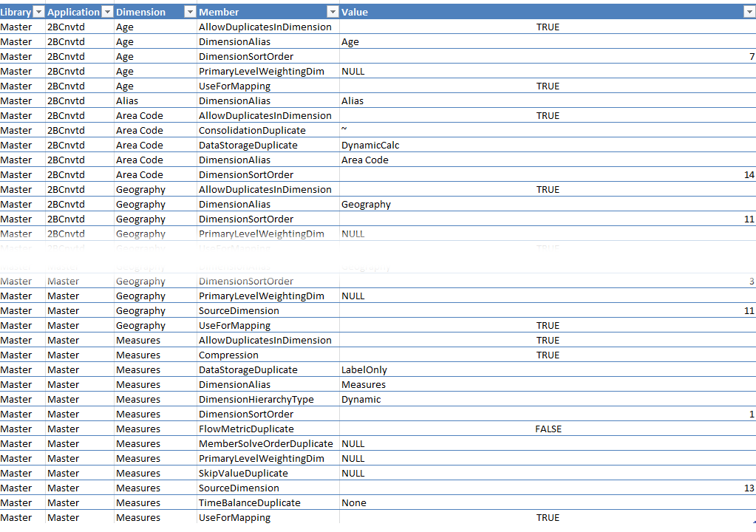The image size is (756, 532).
Task: Select the 'Area Code' alias value cell
Action: pyautogui.click(x=548, y=160)
